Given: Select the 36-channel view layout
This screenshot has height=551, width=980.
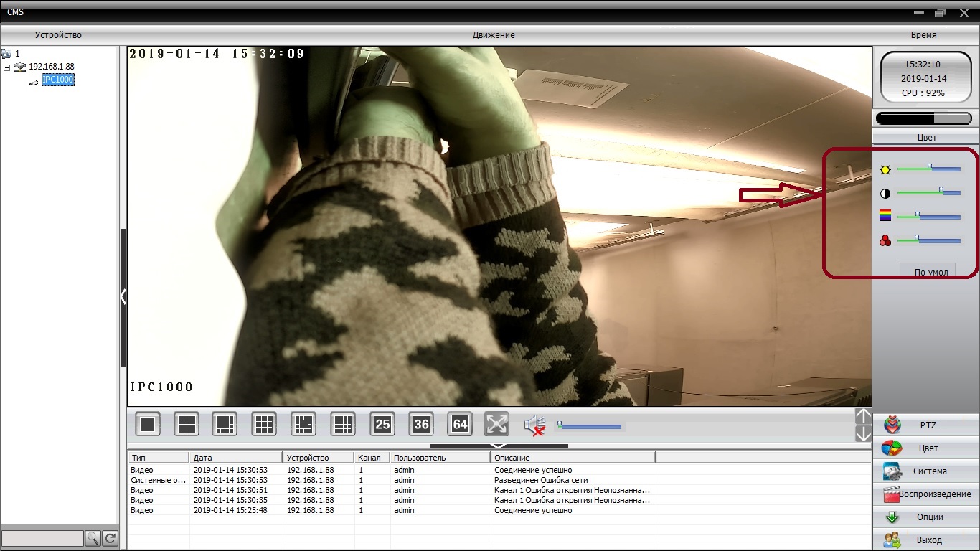Looking at the screenshot, I should click(x=421, y=424).
